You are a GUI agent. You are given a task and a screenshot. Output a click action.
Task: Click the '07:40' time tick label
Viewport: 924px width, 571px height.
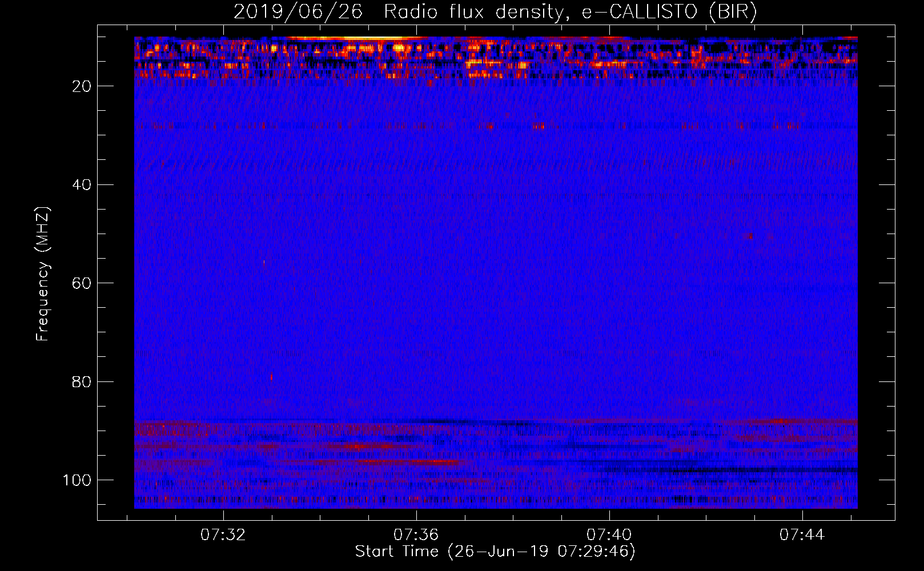609,534
